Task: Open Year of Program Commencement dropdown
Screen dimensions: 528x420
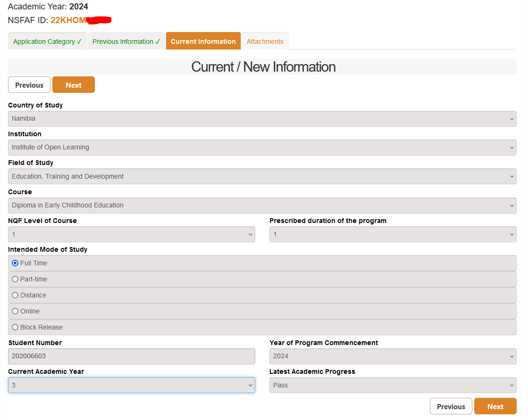Action: [x=393, y=356]
